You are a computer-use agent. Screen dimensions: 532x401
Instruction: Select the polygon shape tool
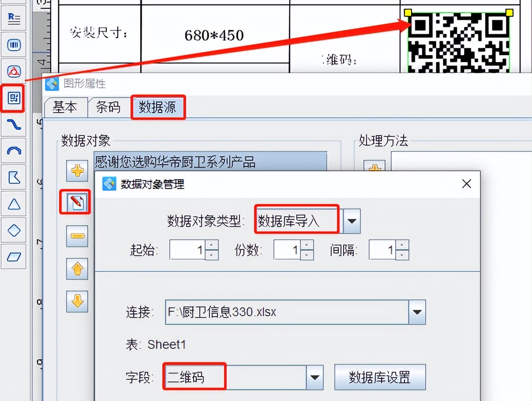tap(14, 178)
